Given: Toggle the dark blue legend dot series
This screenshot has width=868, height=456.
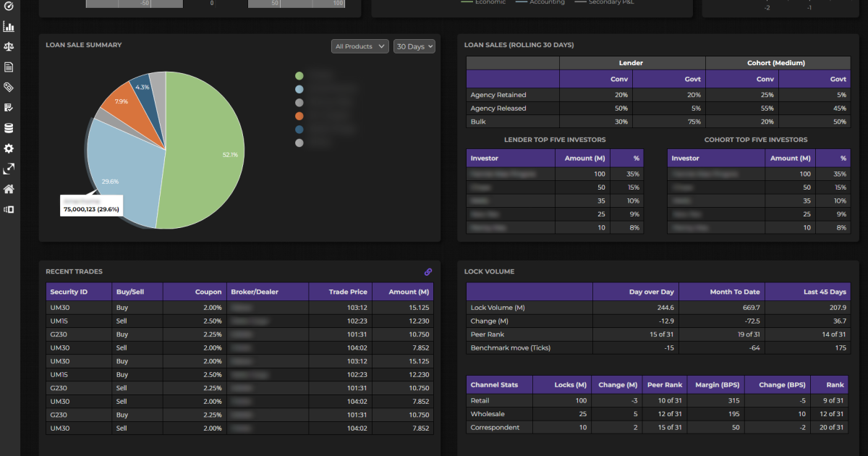Looking at the screenshot, I should click(x=299, y=130).
